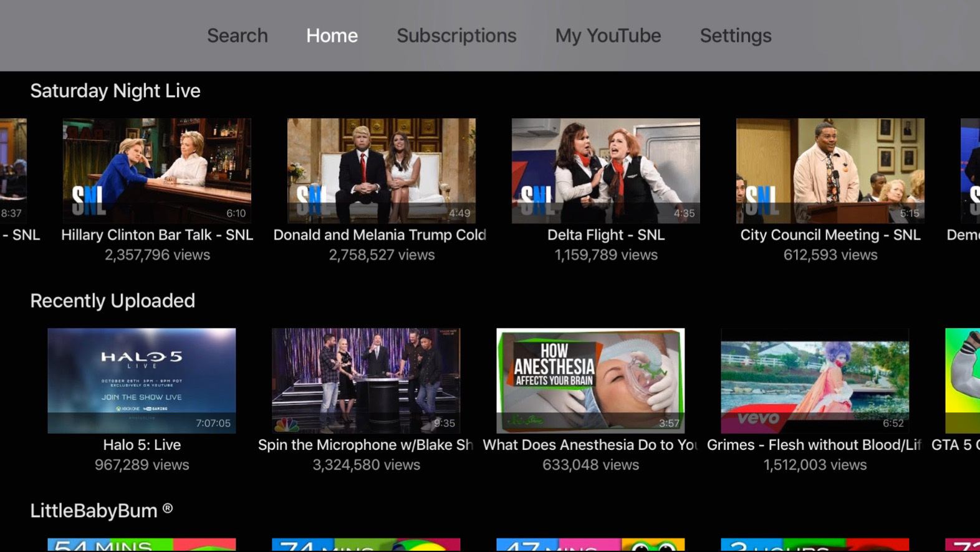The width and height of the screenshot is (980, 552).
Task: Click the '1,512,003 views' count
Action: (x=815, y=465)
